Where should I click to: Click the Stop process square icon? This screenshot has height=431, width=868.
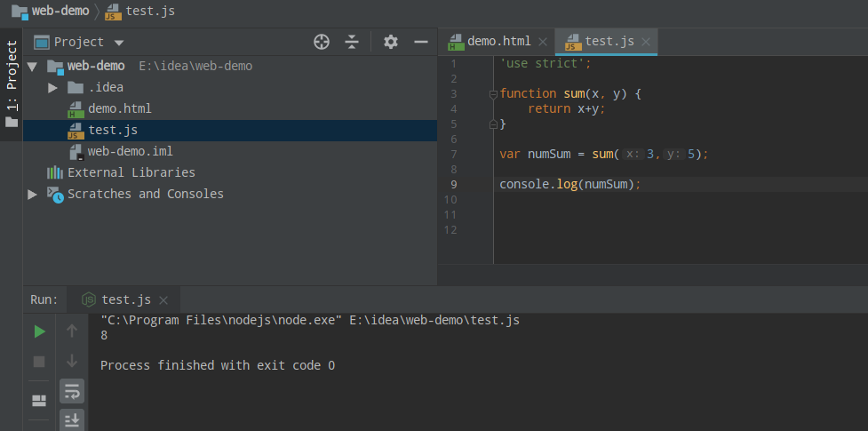click(x=39, y=362)
